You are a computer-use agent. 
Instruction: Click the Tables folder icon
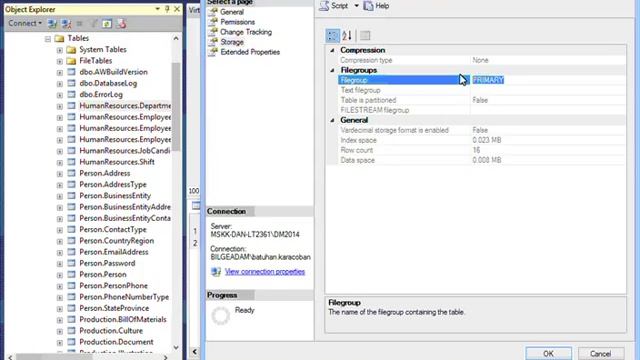60,38
